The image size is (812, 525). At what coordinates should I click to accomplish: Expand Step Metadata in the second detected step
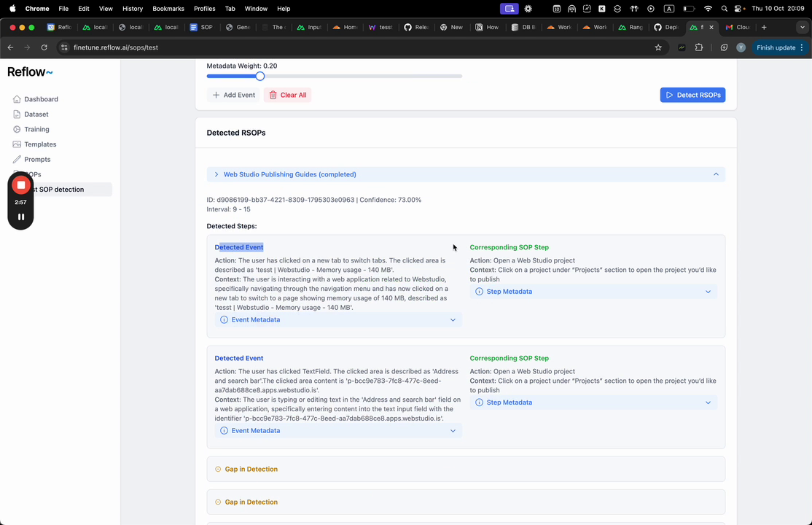point(593,402)
